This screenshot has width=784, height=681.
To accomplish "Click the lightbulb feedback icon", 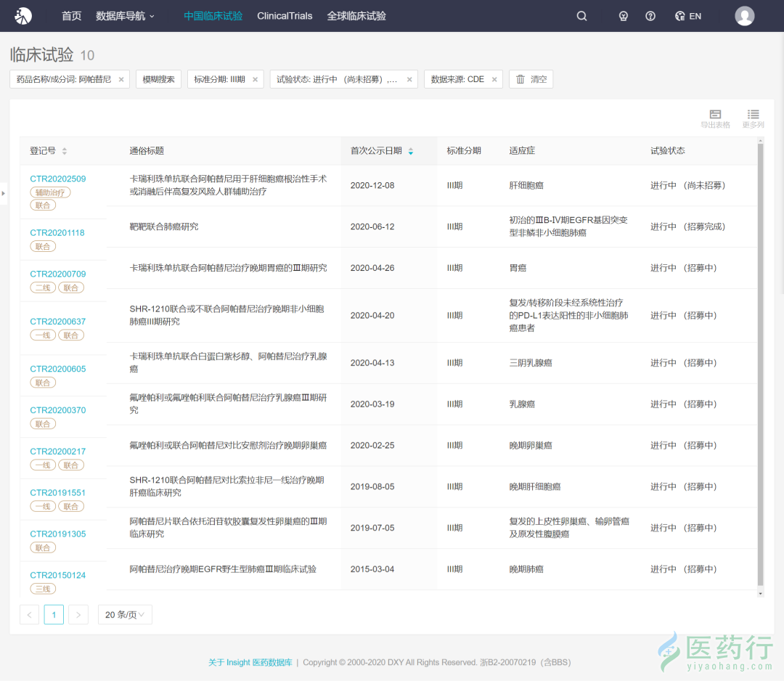I will [x=623, y=16].
